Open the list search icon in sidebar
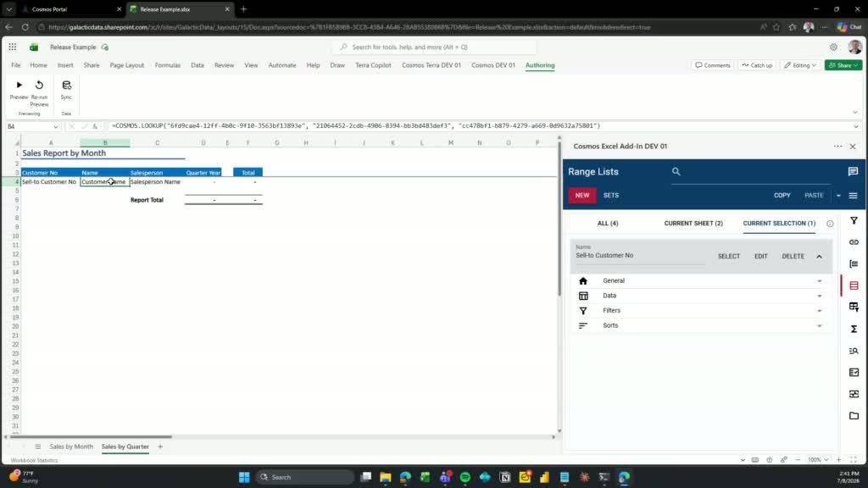868x488 pixels. click(x=854, y=351)
